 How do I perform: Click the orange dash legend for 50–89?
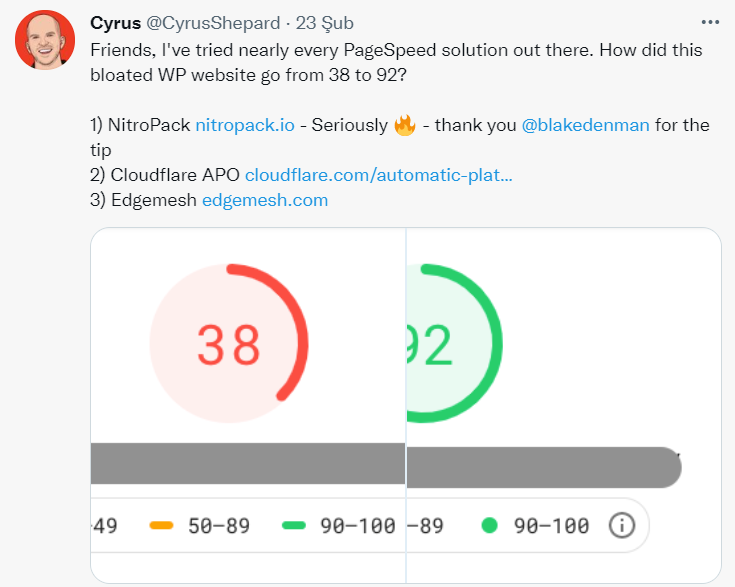[161, 526]
